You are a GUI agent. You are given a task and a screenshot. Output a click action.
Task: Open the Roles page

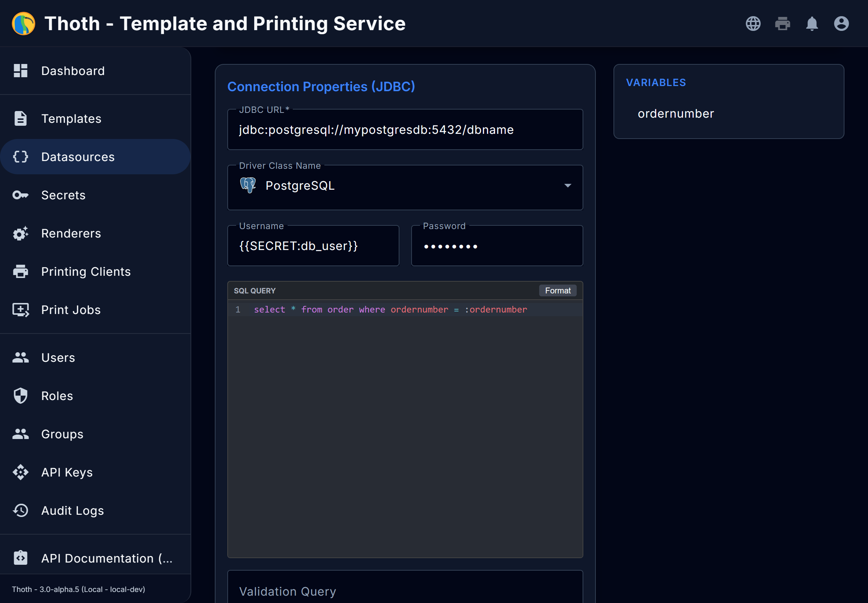(95, 396)
